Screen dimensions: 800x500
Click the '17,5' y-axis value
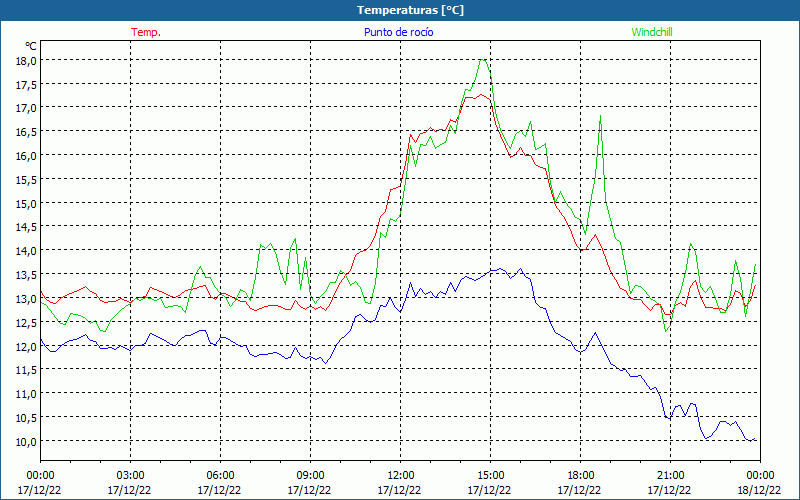point(27,84)
